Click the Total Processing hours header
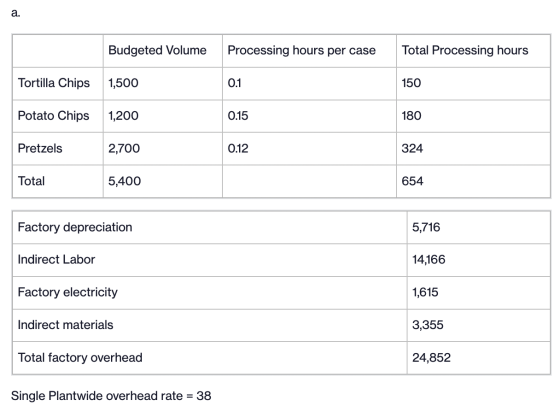This screenshot has height=412, width=560. pyautogui.click(x=465, y=50)
